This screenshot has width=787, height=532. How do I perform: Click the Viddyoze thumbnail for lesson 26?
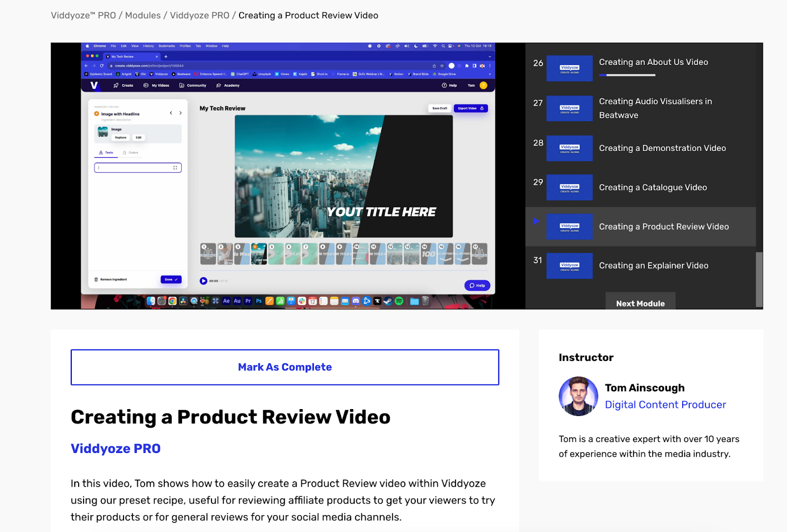pyautogui.click(x=570, y=69)
